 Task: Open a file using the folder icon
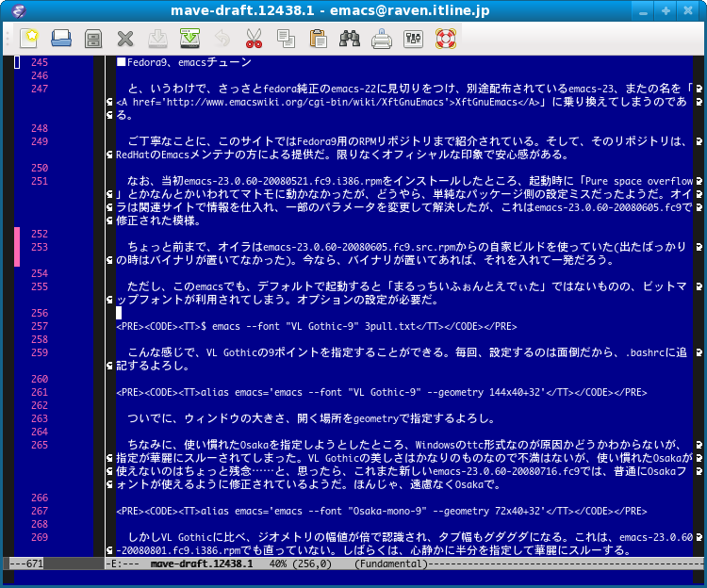coord(61,39)
